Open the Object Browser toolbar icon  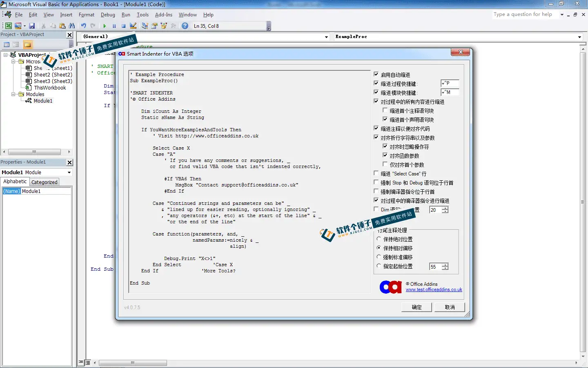[x=164, y=26]
